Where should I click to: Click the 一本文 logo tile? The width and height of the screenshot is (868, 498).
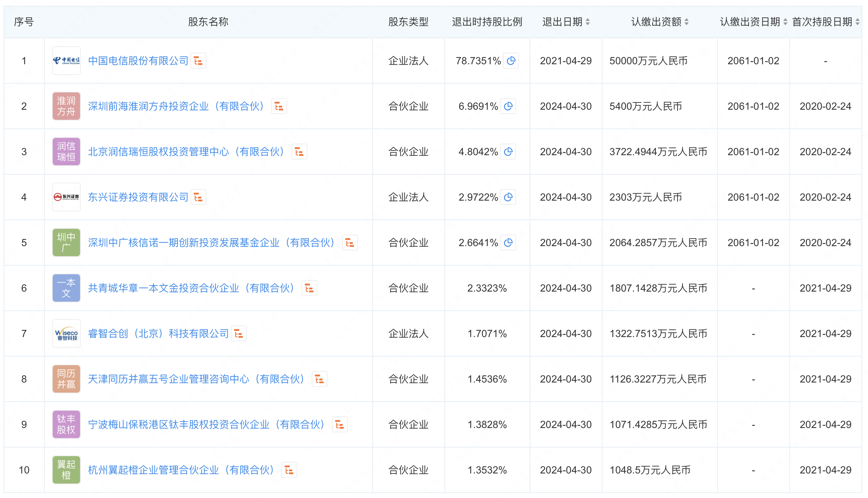tap(66, 288)
